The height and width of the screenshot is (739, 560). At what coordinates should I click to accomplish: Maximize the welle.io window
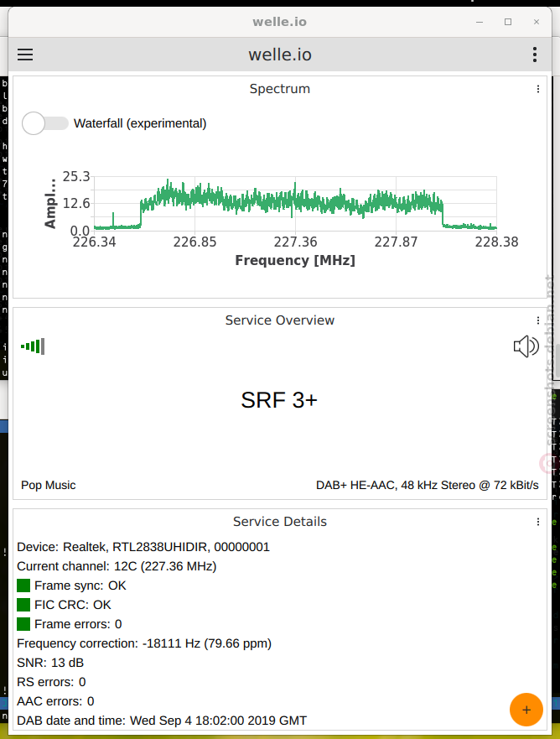(508, 22)
